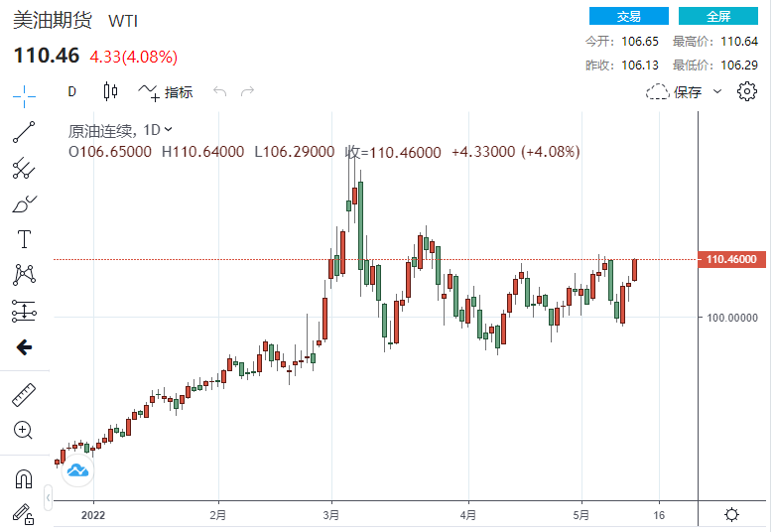Click the 交易 button
This screenshot has width=774, height=532.
(x=628, y=16)
